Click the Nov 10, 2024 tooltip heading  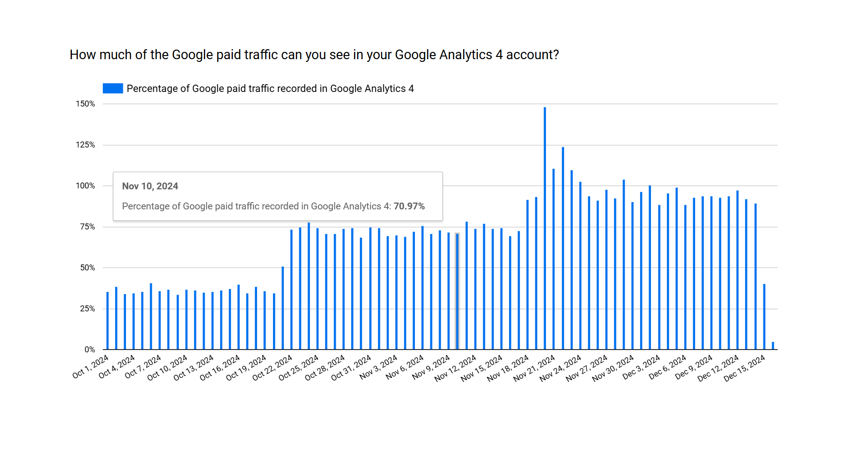[150, 186]
